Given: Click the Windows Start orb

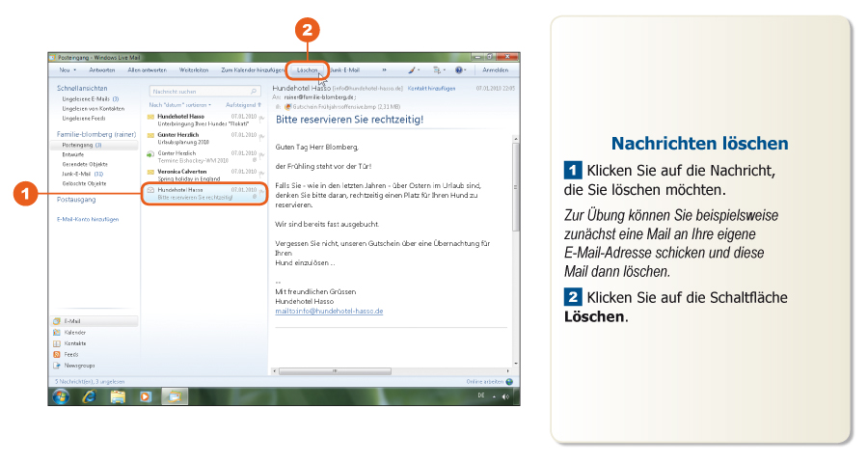Looking at the screenshot, I should (61, 395).
